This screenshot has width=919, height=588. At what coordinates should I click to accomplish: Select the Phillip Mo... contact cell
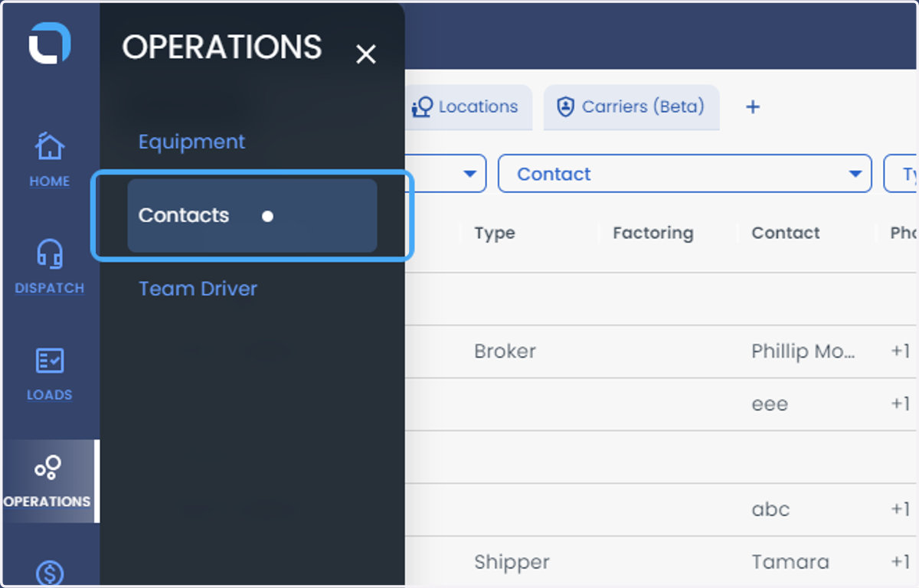click(x=803, y=351)
